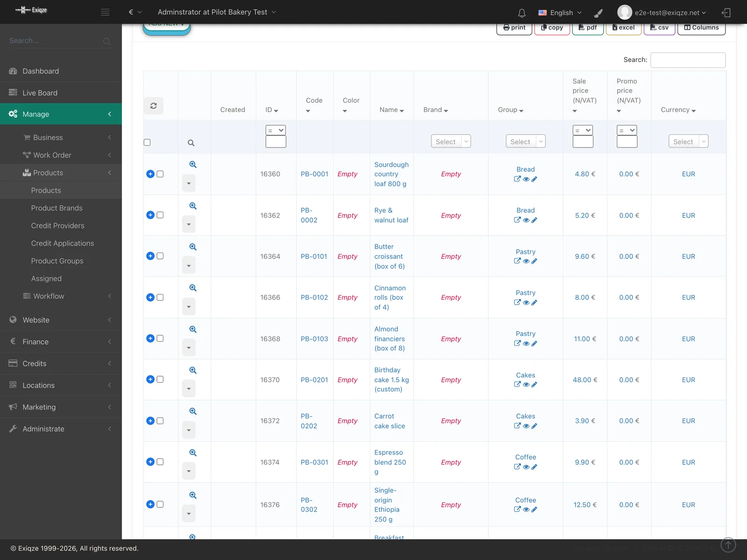The height and width of the screenshot is (560, 747).
Task: Check the row checkbox for ID 16364
Action: (160, 256)
